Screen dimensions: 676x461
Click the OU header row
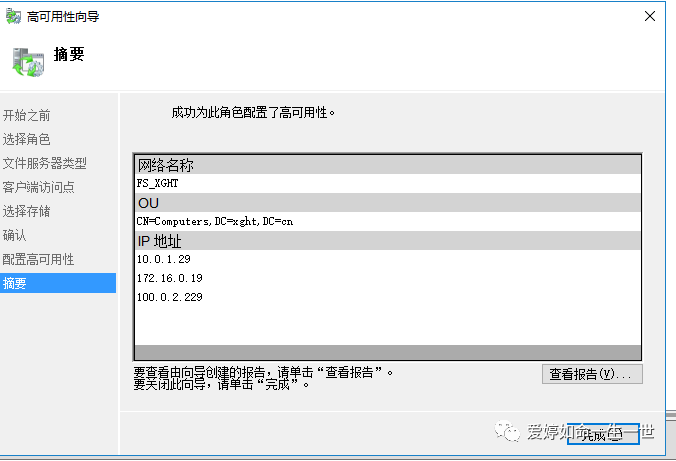[388, 203]
